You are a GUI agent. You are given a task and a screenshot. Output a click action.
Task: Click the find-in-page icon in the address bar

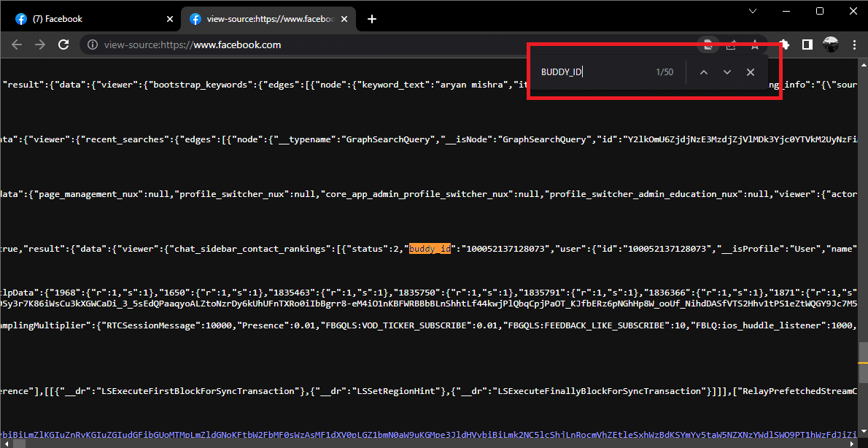coord(708,45)
